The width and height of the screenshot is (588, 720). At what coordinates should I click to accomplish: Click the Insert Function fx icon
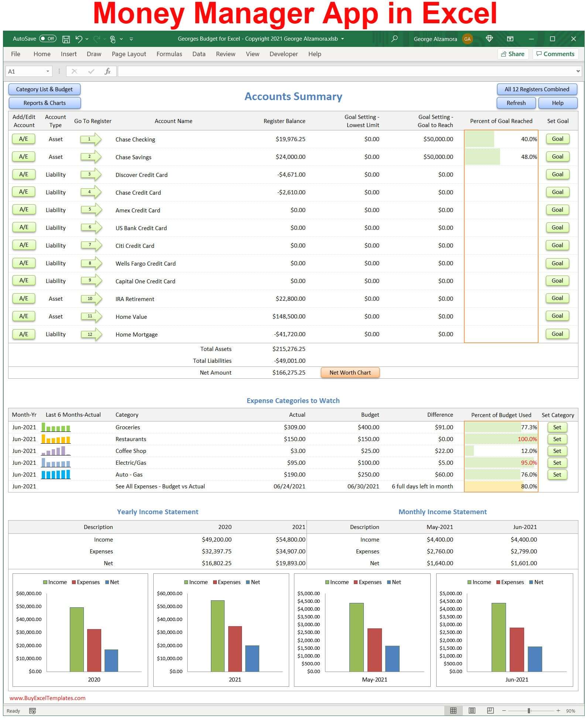tap(107, 71)
